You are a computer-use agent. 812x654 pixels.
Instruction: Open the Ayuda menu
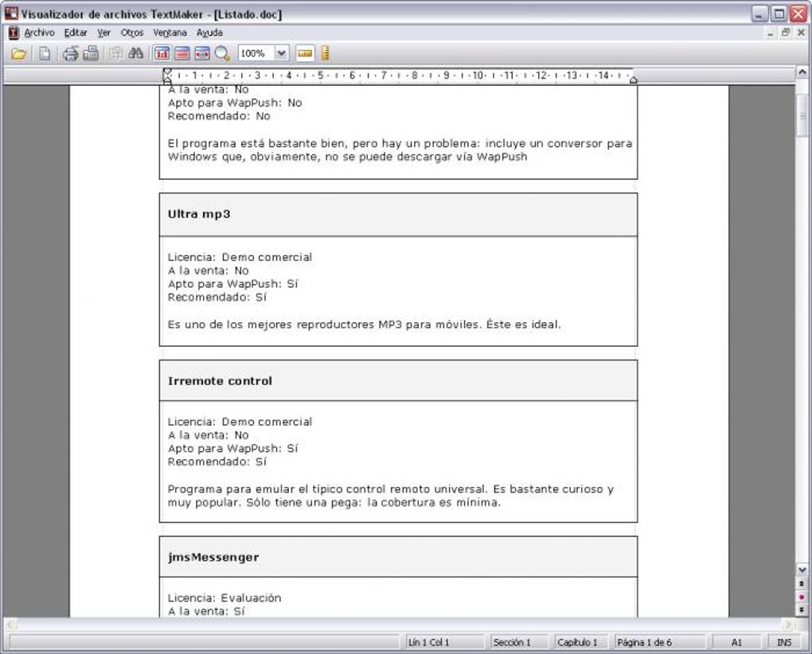[209, 33]
